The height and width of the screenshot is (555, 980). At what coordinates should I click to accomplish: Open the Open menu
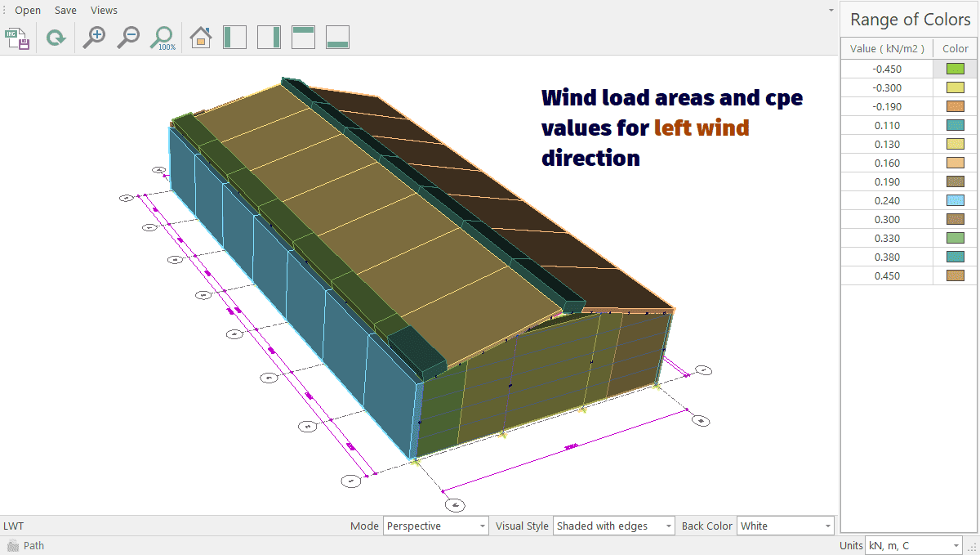(28, 11)
